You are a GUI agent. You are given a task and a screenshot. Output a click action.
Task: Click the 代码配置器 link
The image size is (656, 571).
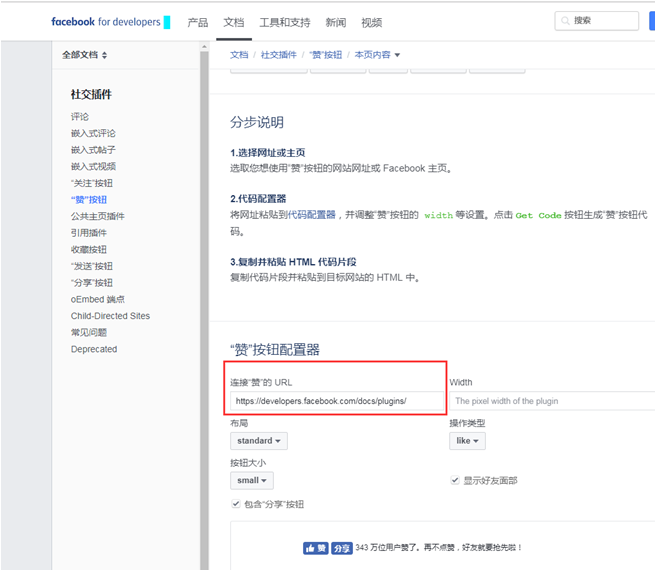click(x=308, y=215)
